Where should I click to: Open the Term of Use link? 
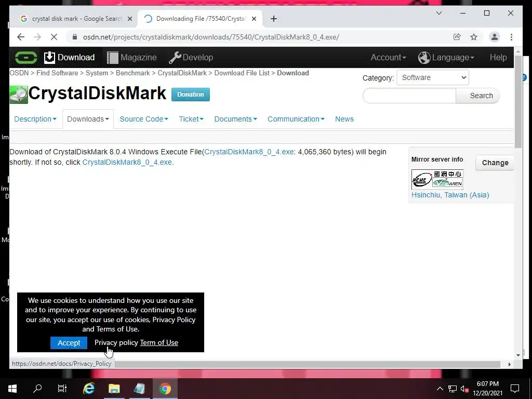159,343
